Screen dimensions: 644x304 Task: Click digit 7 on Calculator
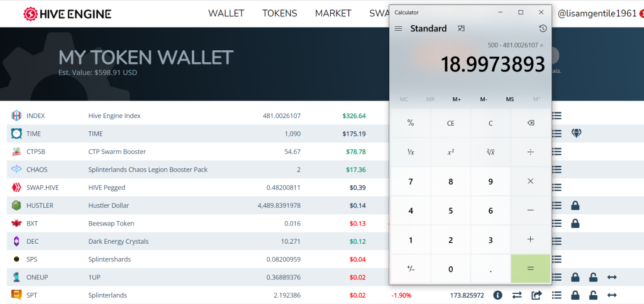click(410, 182)
